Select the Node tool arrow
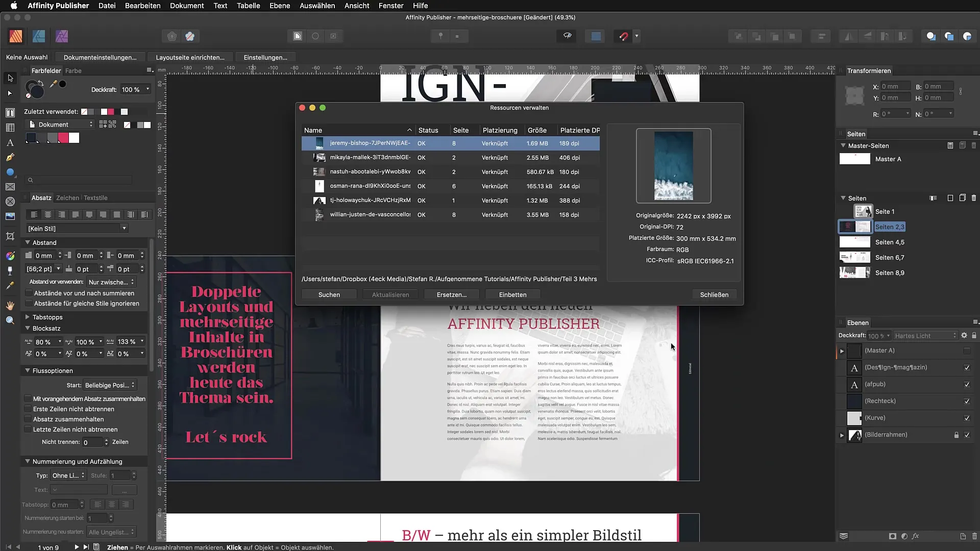The height and width of the screenshot is (551, 980). coord(10,93)
